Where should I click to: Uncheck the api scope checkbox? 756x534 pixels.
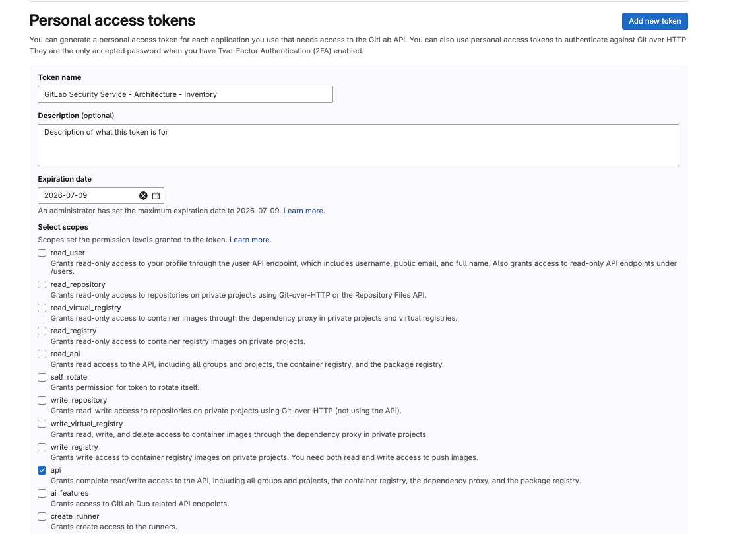(x=42, y=471)
